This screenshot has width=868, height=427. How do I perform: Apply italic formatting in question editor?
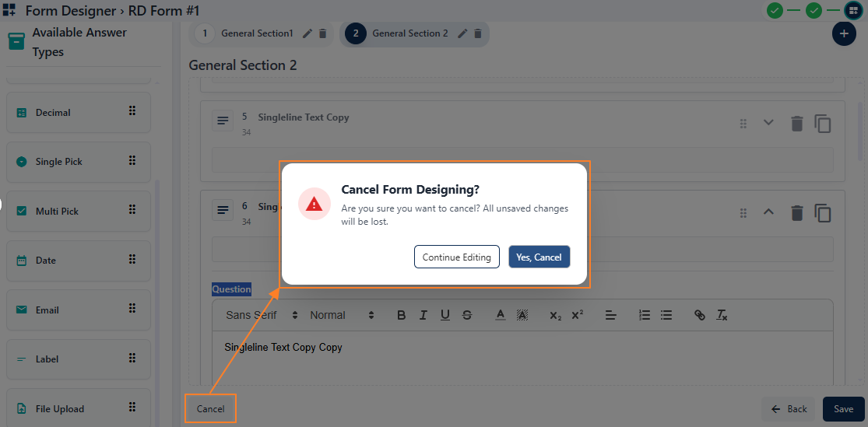[423, 315]
